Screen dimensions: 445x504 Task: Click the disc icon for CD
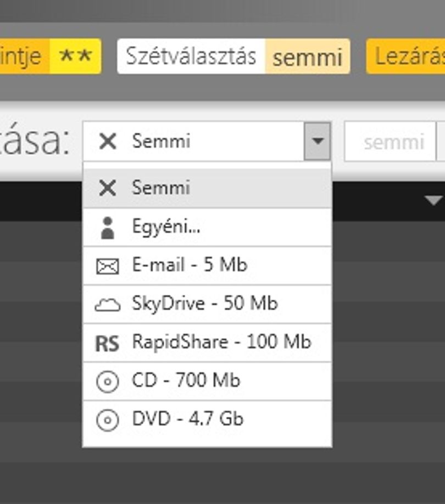pos(108,382)
